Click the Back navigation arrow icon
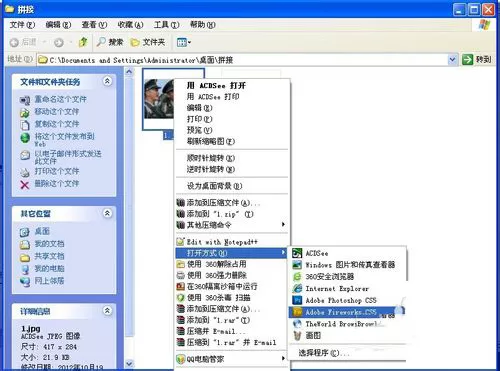This screenshot has height=371, width=500. (14, 42)
